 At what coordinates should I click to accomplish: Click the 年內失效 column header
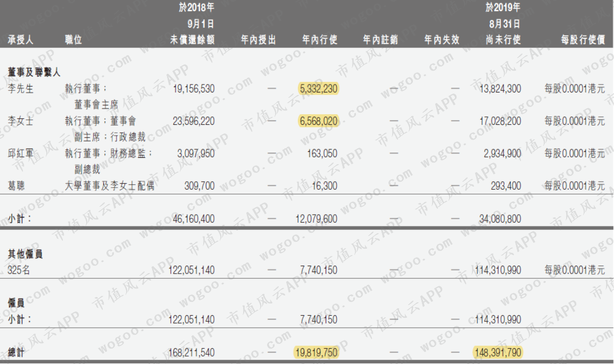click(442, 39)
